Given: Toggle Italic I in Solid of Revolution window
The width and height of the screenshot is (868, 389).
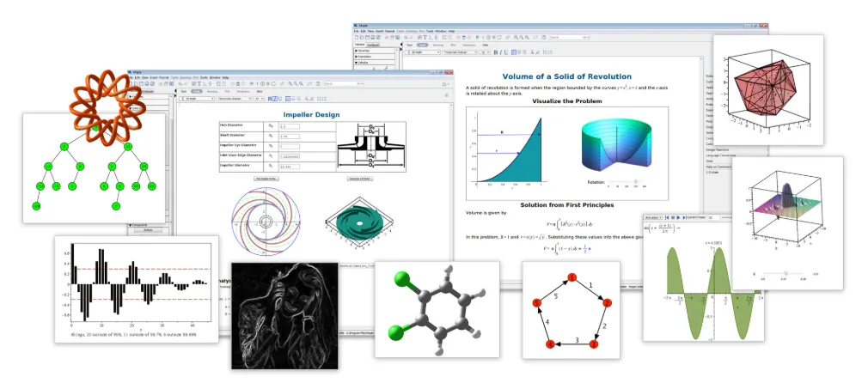Looking at the screenshot, I should pos(500,52).
